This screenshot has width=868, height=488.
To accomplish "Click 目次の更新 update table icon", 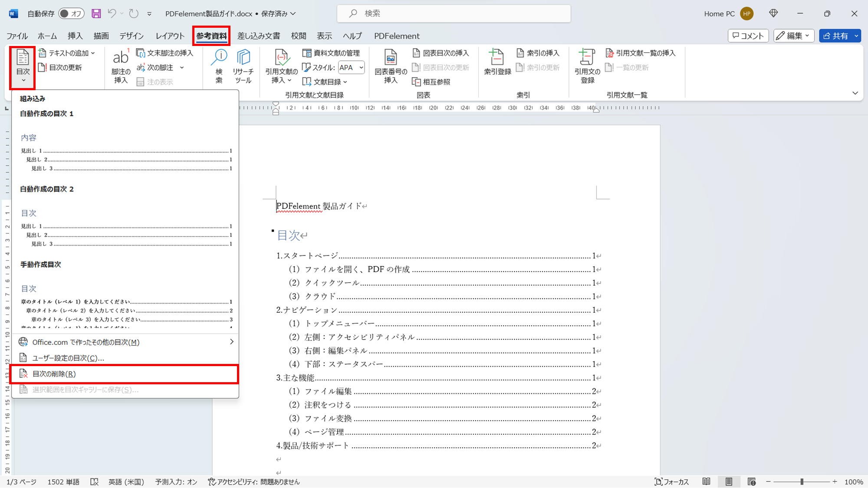I will 42,67.
